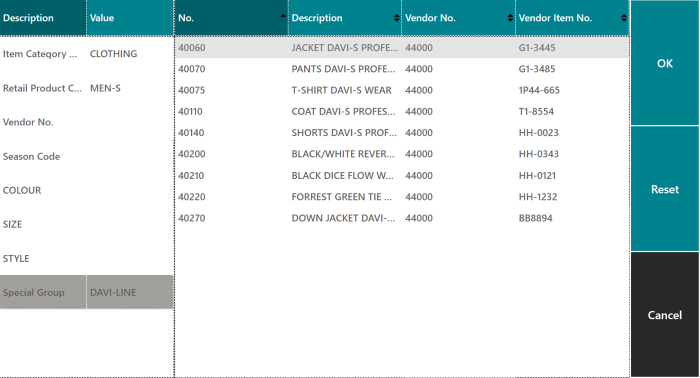Image resolution: width=700 pixels, height=378 pixels.
Task: Reset the filter values
Action: (665, 189)
